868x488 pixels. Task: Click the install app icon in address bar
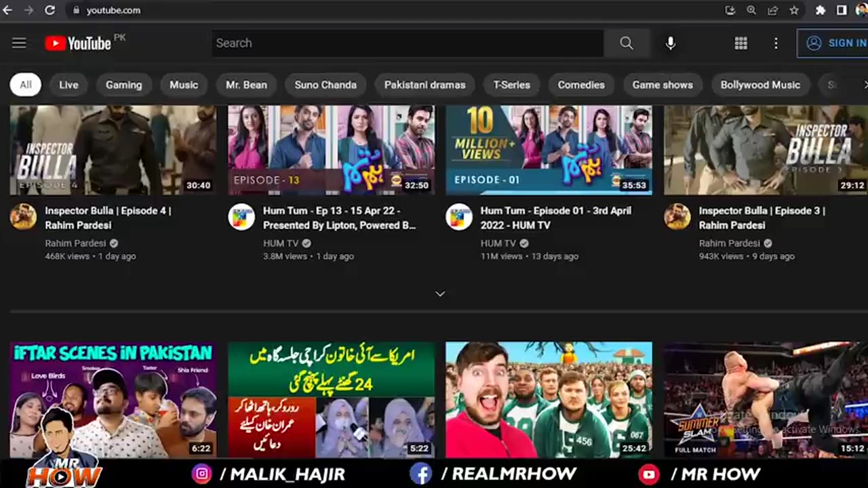[730, 10]
